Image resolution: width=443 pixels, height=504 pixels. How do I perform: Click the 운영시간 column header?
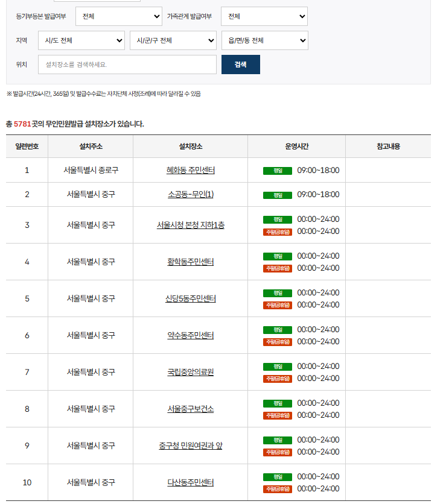(296, 146)
